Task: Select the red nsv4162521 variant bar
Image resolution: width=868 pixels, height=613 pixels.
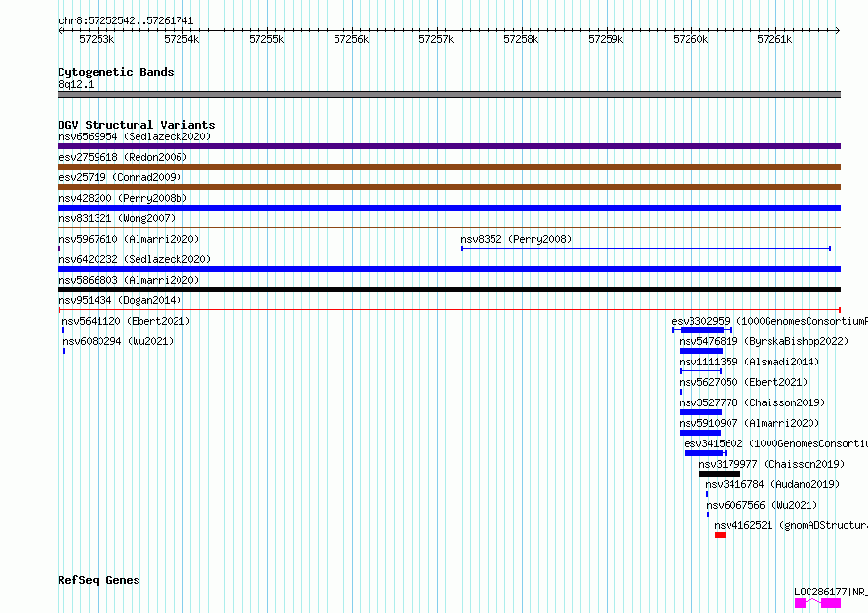Action: 720,535
